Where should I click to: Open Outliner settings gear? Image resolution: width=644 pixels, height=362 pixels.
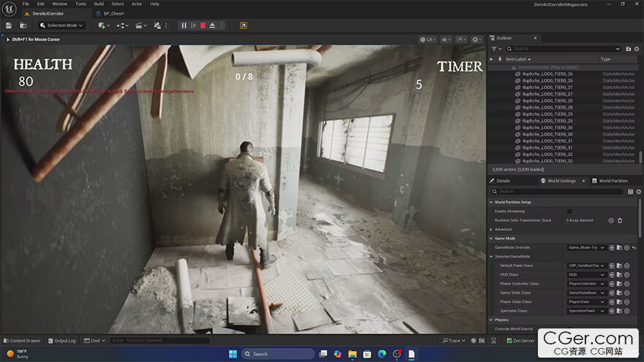(x=637, y=49)
